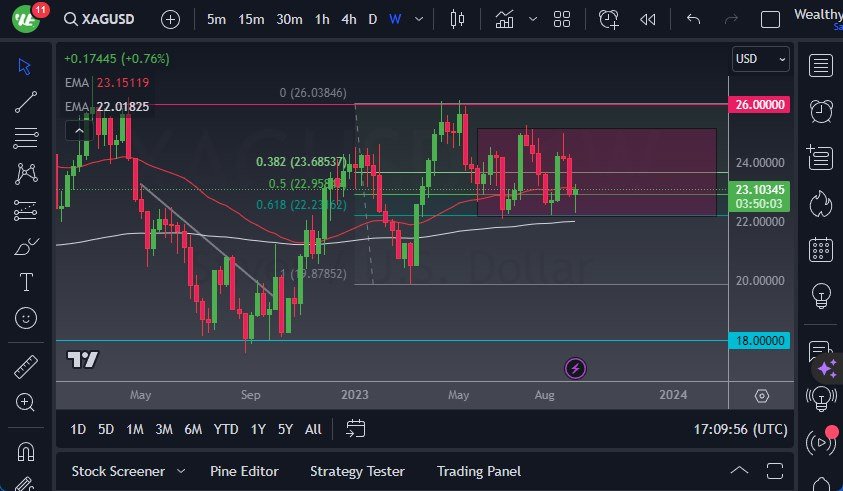The image size is (843, 491).
Task: Open the Pine Editor tab
Action: 244,471
